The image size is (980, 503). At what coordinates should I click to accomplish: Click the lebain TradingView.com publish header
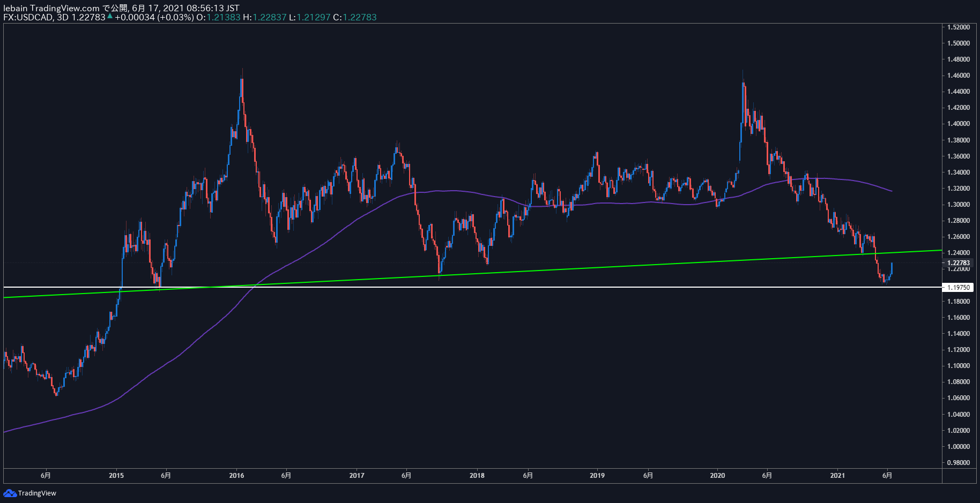coord(121,8)
